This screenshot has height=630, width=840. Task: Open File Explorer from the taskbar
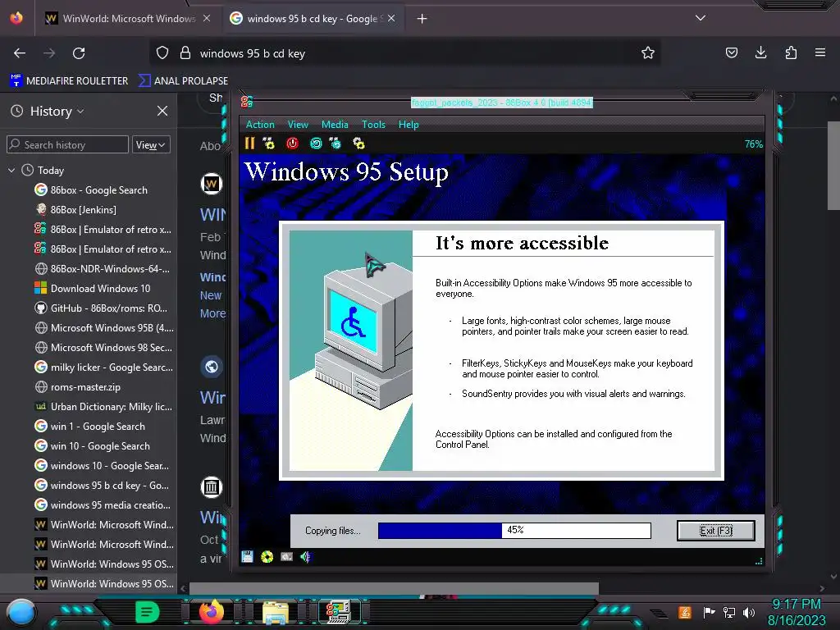[x=276, y=612]
